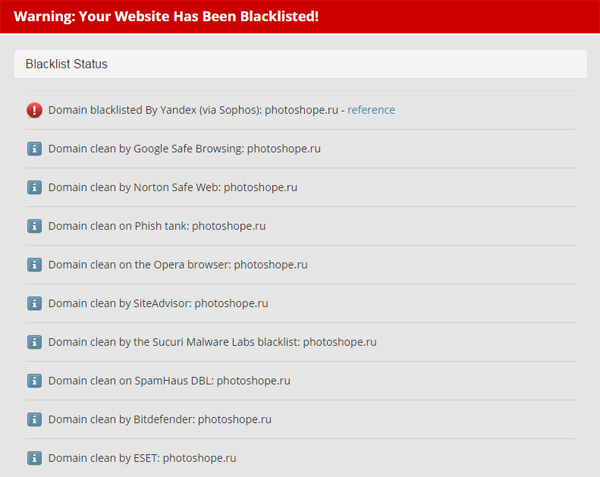Click the Norton Safe Web clean text
The width and height of the screenshot is (600, 477).
172,187
